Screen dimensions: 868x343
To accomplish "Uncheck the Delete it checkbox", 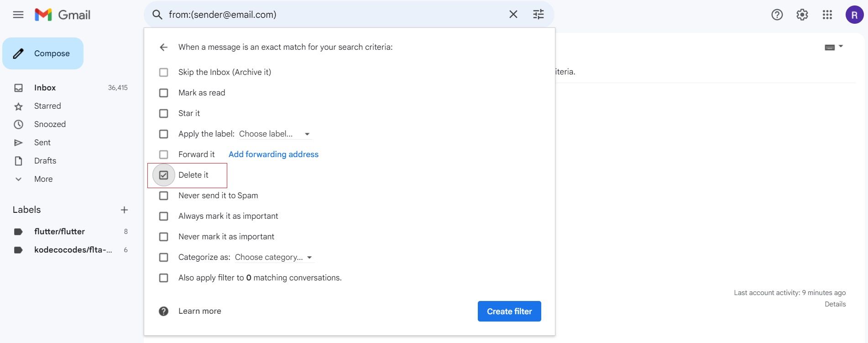I will [x=163, y=175].
